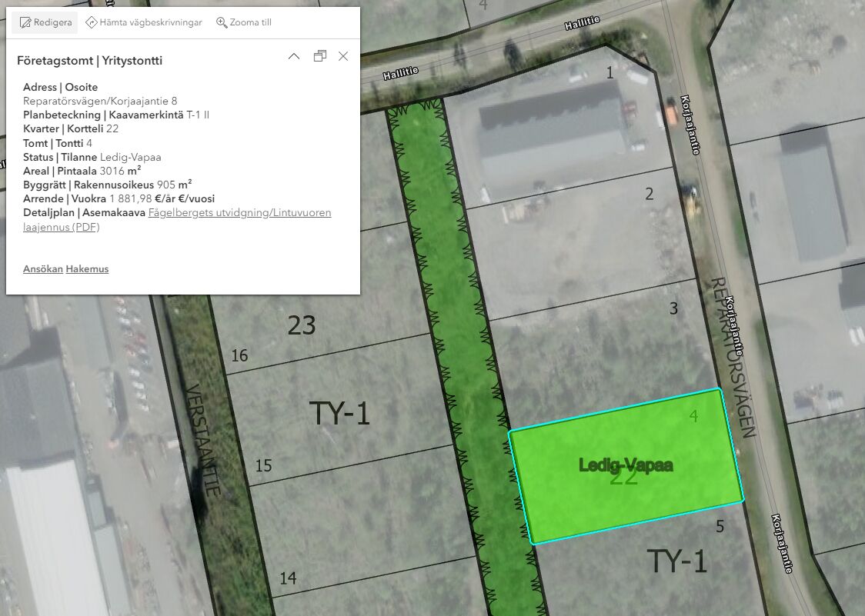Click the Redigera edit pencil icon
Viewport: 865px width, 616px height.
[x=25, y=22]
